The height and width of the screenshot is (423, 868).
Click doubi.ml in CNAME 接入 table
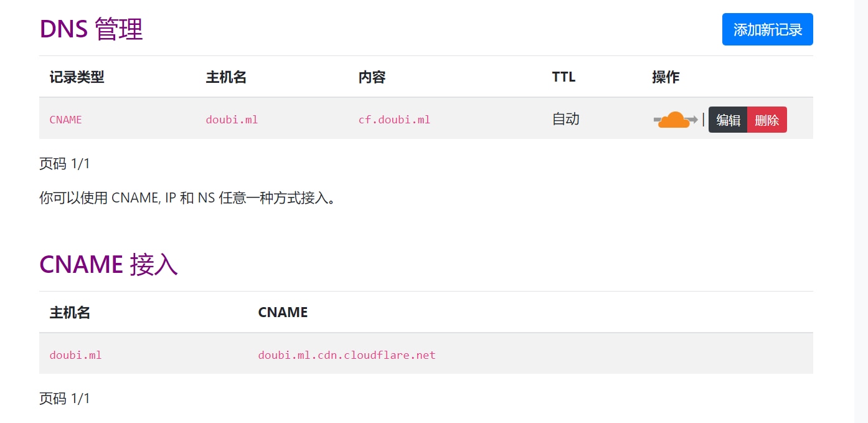tap(75, 355)
